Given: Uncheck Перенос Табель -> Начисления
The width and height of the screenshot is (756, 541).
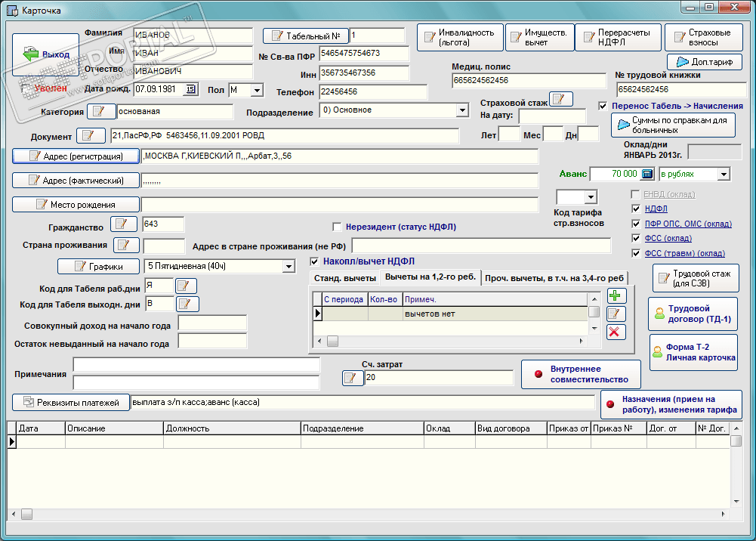Looking at the screenshot, I should pyautogui.click(x=603, y=106).
